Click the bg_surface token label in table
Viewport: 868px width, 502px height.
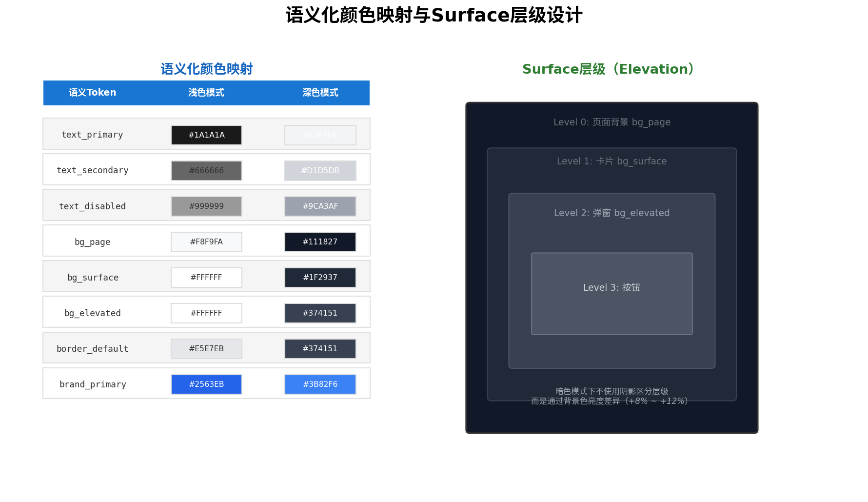[x=93, y=278]
